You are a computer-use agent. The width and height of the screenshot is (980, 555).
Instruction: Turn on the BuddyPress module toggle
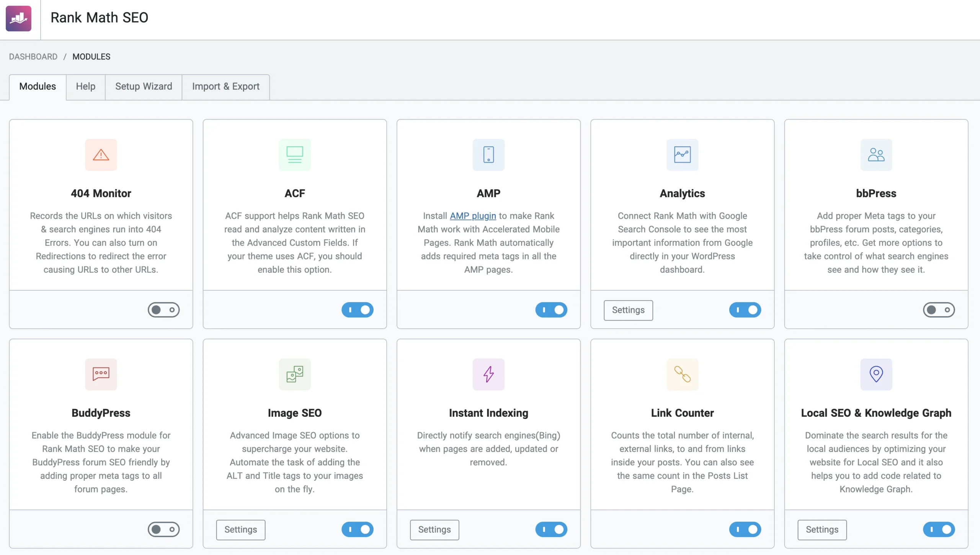pos(164,529)
